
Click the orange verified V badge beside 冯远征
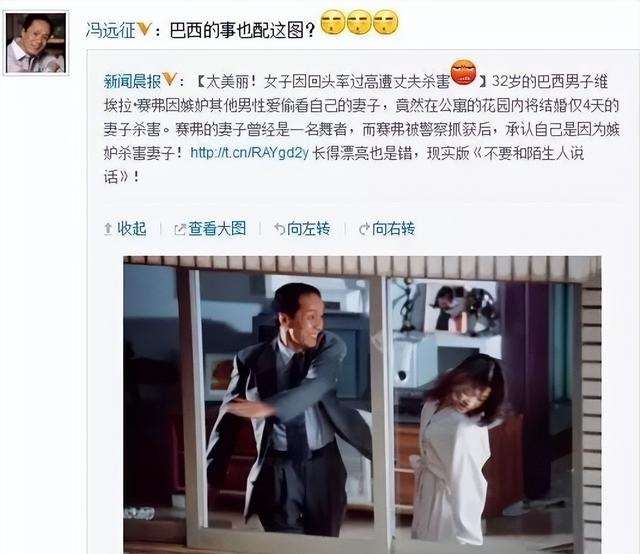coord(144,29)
